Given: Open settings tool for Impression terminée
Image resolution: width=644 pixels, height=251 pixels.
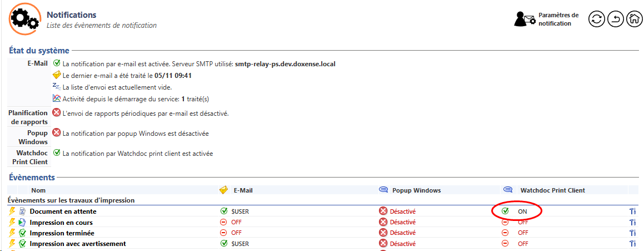Looking at the screenshot, I should (632, 233).
